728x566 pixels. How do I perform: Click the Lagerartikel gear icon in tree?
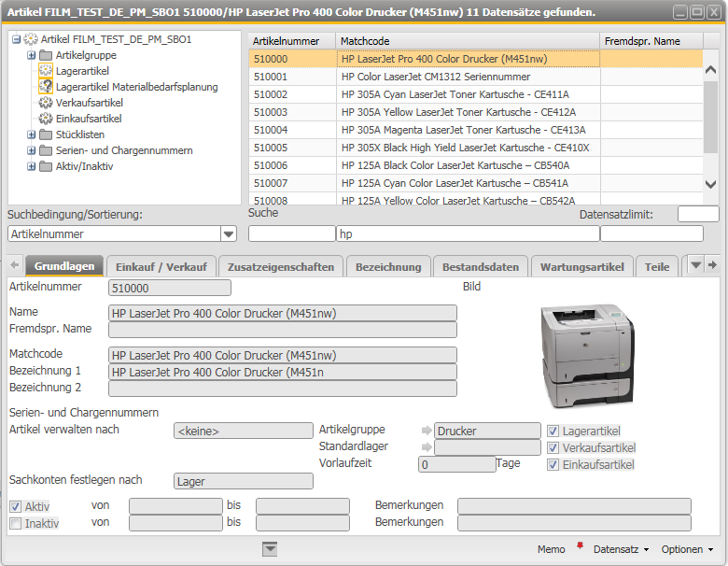tap(46, 71)
